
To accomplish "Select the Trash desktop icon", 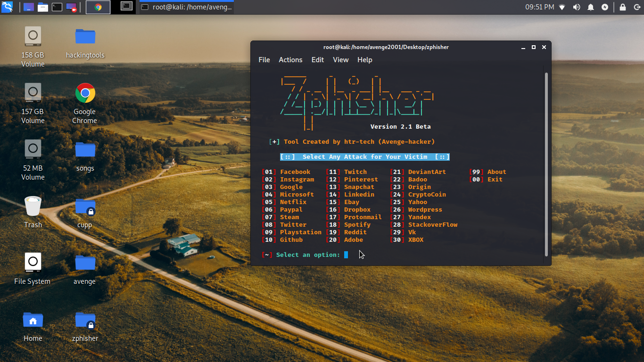I will pyautogui.click(x=33, y=212).
